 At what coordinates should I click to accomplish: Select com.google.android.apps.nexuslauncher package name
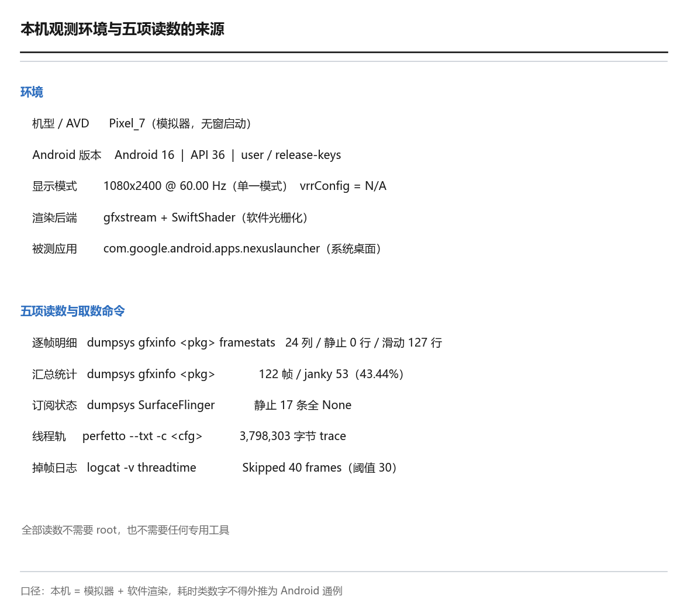tap(212, 248)
